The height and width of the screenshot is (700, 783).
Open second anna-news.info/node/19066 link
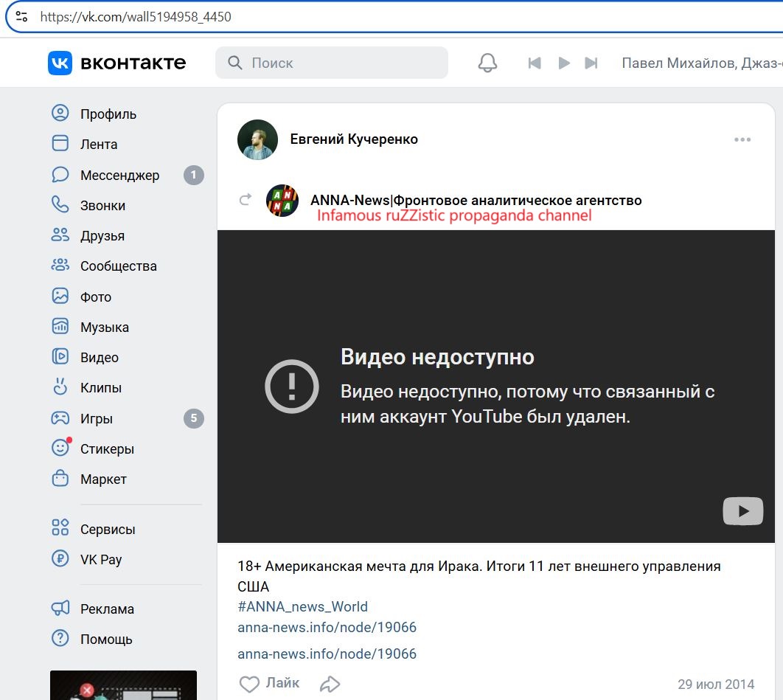(327, 654)
